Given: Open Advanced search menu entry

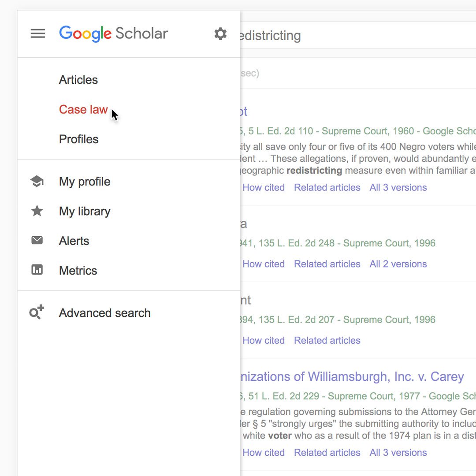Looking at the screenshot, I should 105,312.
